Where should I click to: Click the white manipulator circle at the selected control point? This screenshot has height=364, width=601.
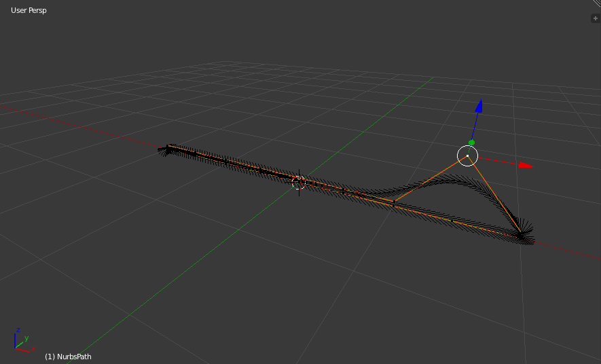(x=468, y=156)
